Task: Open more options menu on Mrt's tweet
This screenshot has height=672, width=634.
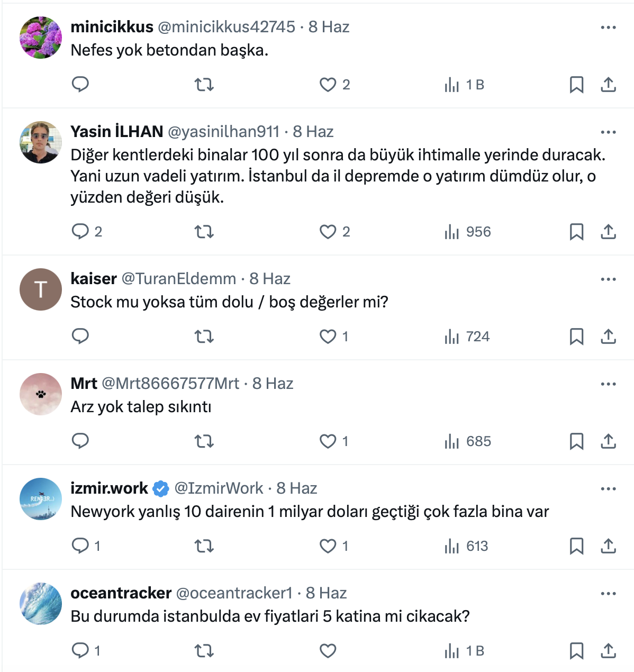Action: [608, 384]
